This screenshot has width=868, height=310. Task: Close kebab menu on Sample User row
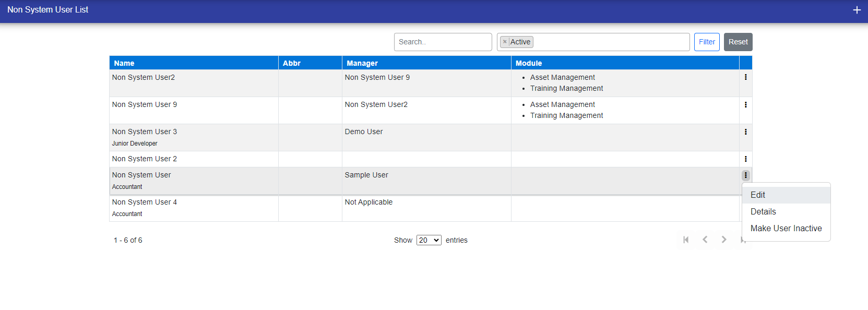click(745, 175)
